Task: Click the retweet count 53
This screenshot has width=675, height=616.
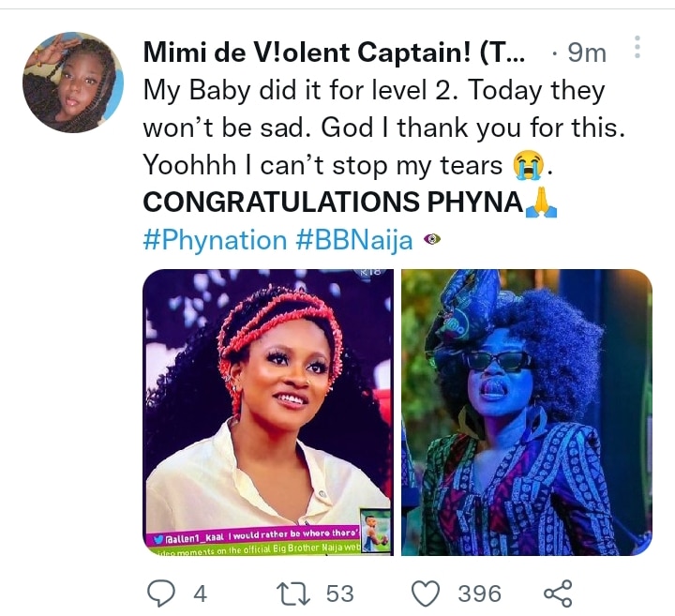Action: click(x=338, y=593)
